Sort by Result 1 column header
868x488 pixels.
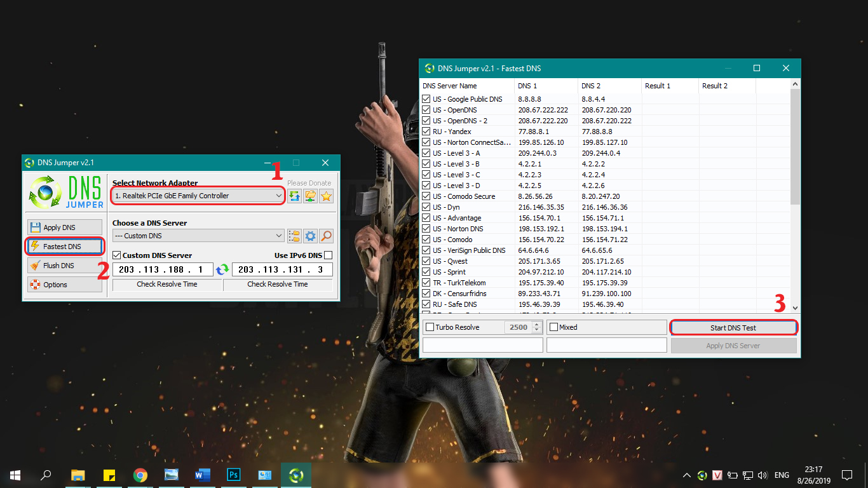pyautogui.click(x=670, y=86)
